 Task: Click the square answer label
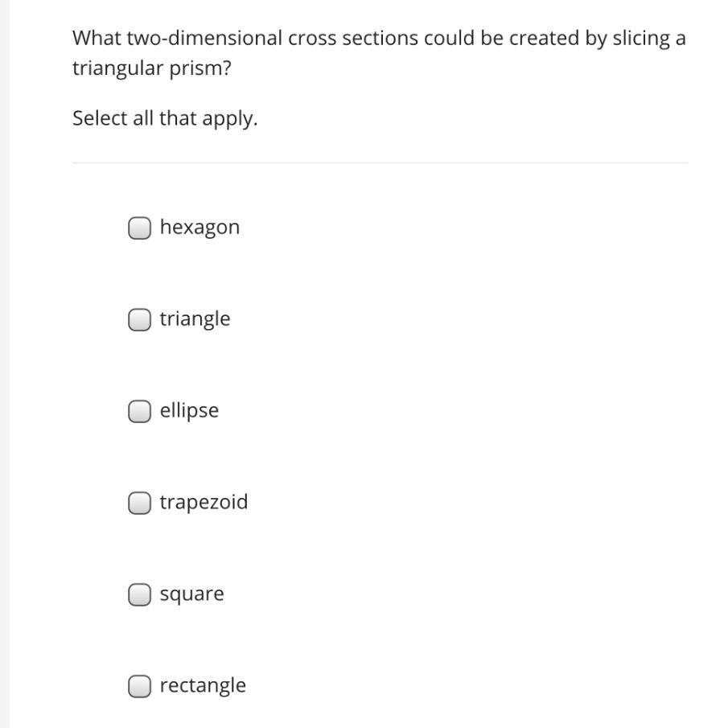coord(191,594)
